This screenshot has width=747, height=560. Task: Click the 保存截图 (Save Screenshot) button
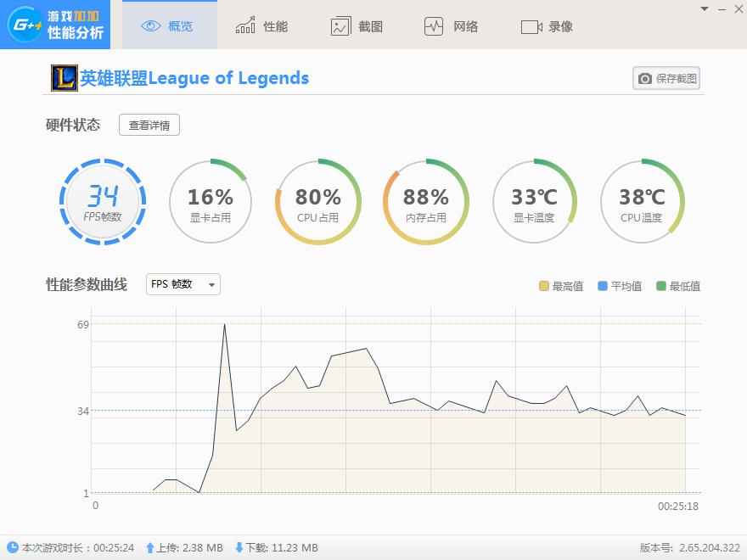[667, 78]
